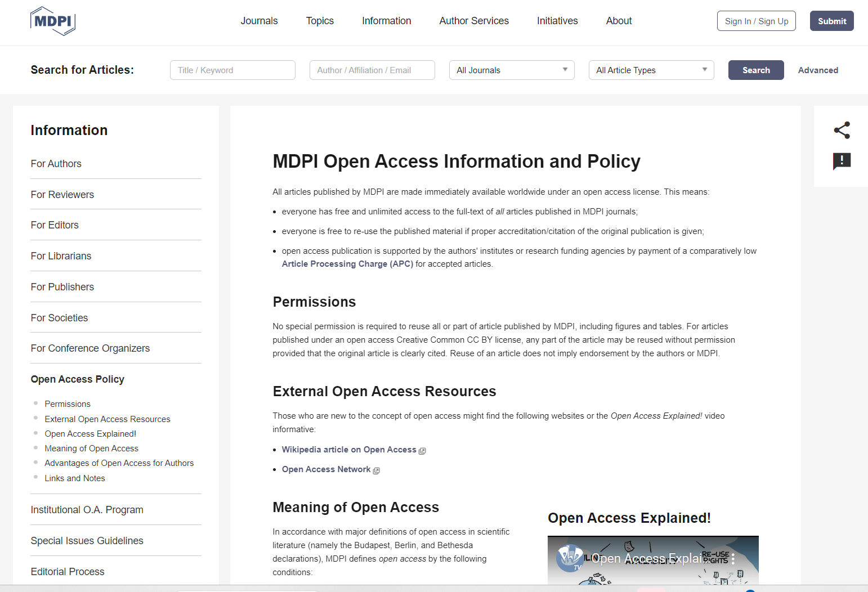Open For Conference Organizers in sidebar

coord(90,348)
